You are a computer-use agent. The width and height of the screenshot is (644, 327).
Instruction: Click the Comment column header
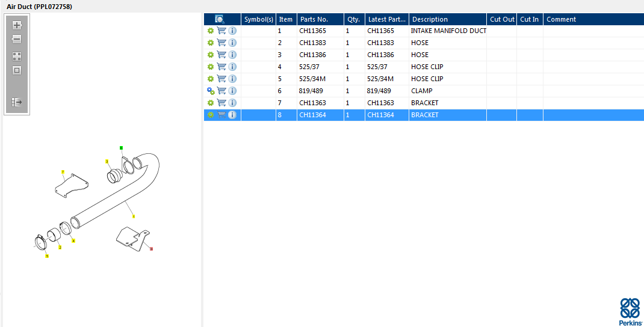pyautogui.click(x=593, y=19)
